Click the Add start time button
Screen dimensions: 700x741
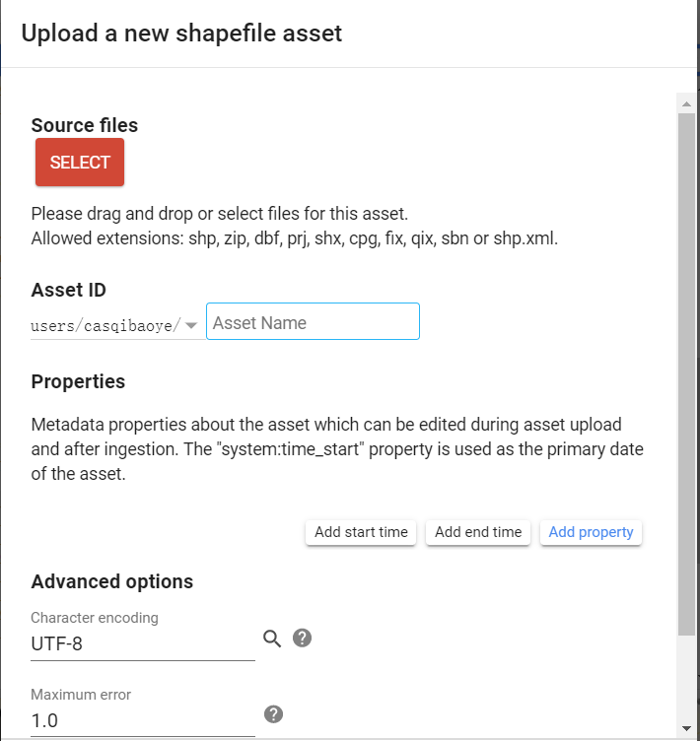pos(361,532)
